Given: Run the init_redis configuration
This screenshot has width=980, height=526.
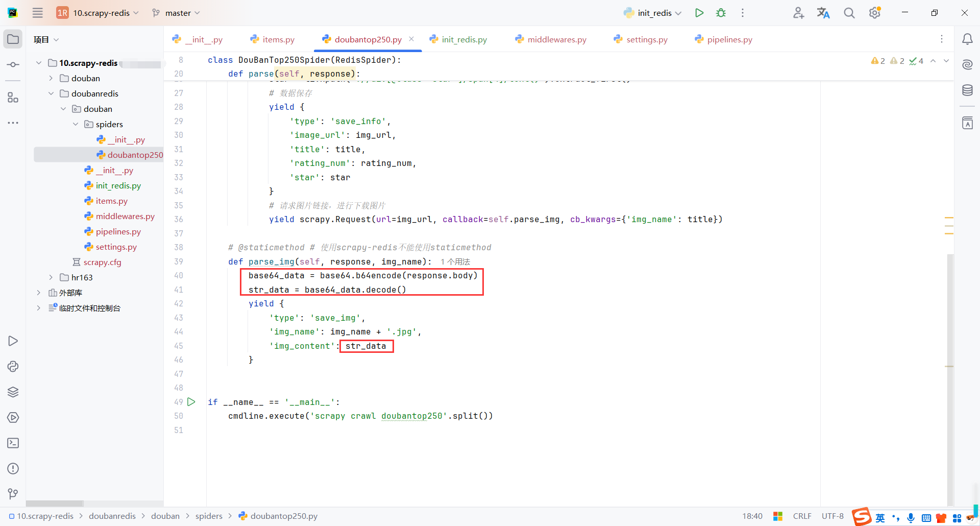Looking at the screenshot, I should point(699,13).
